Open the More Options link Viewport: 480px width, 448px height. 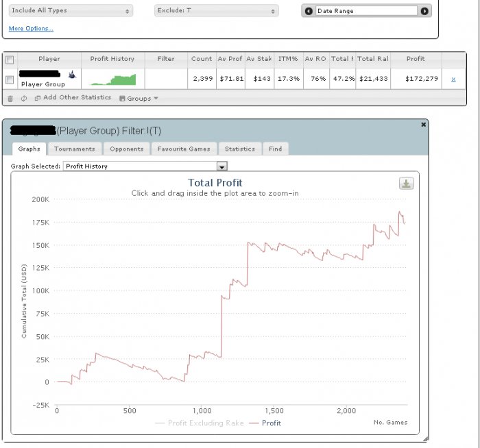coord(31,29)
